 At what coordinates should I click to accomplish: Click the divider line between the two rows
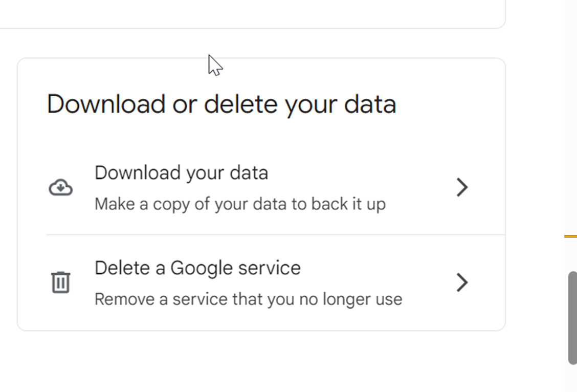coord(275,235)
